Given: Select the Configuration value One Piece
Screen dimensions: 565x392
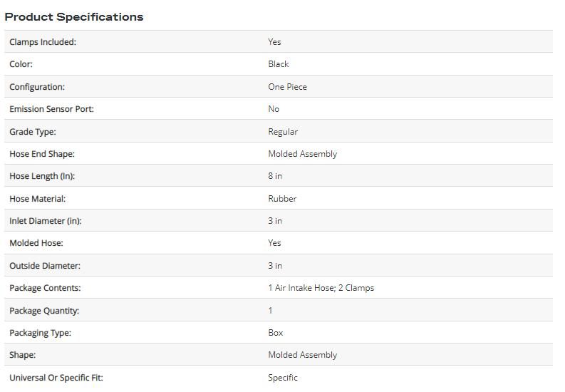Looking at the screenshot, I should click(x=287, y=87).
